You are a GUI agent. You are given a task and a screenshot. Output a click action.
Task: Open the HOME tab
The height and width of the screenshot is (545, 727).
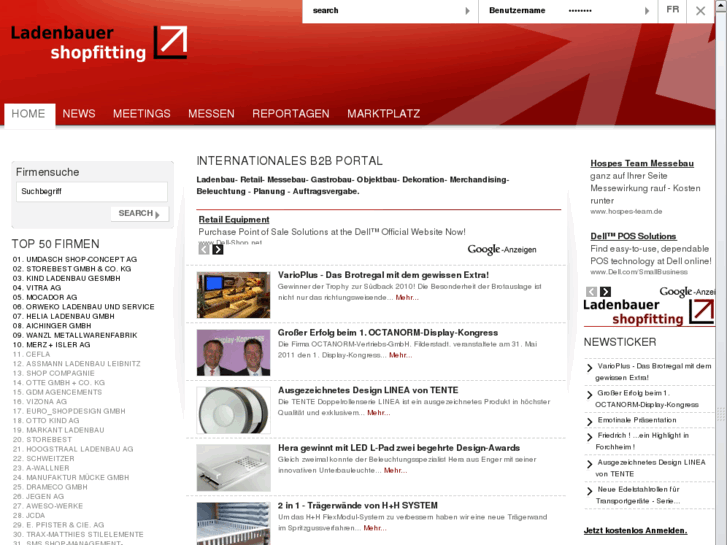coord(28,114)
